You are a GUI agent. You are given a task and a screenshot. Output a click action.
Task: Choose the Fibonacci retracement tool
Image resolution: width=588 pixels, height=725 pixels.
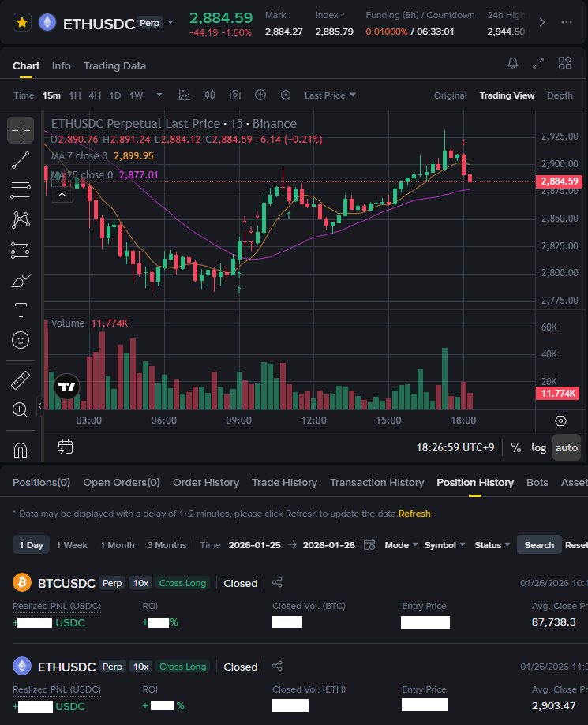(21, 189)
